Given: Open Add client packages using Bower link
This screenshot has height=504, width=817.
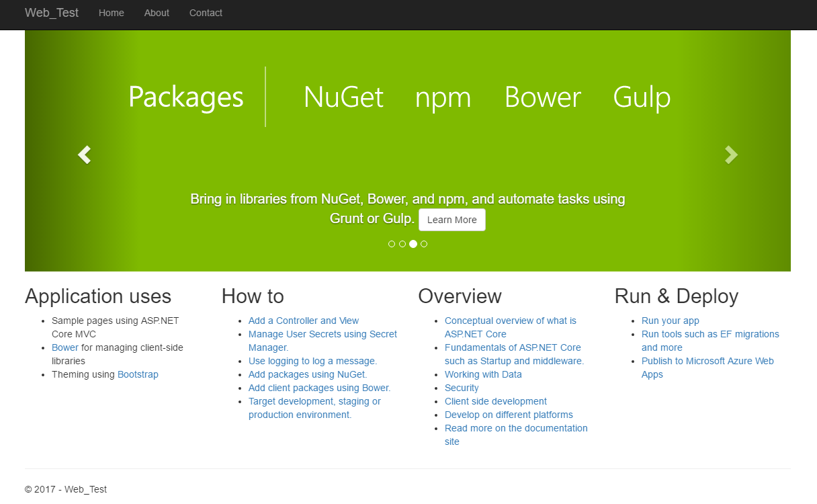Looking at the screenshot, I should (319, 388).
